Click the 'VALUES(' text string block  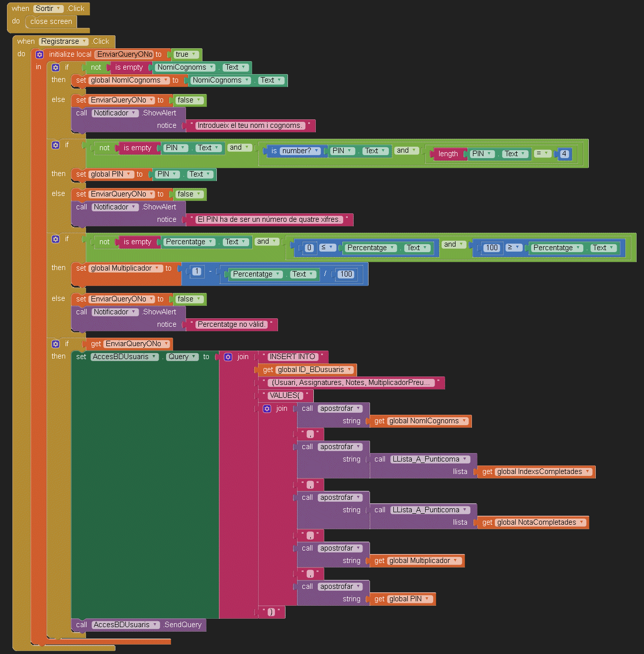pyautogui.click(x=285, y=396)
